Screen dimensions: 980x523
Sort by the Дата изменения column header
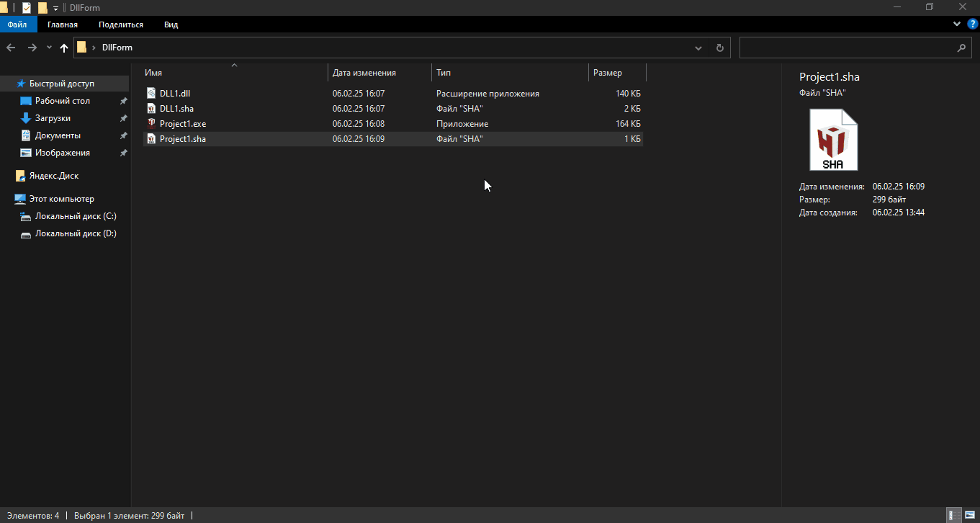[364, 73]
